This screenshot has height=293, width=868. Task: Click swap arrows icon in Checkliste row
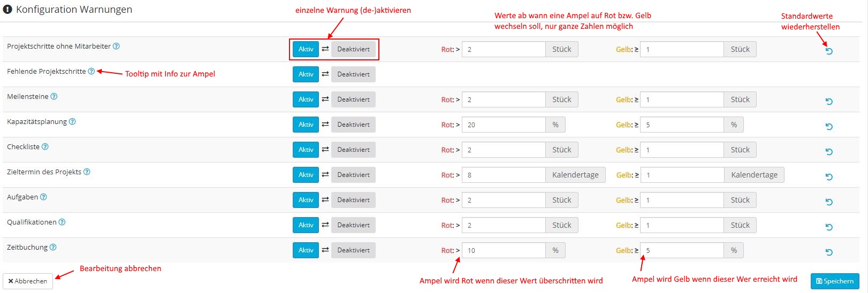click(x=325, y=150)
